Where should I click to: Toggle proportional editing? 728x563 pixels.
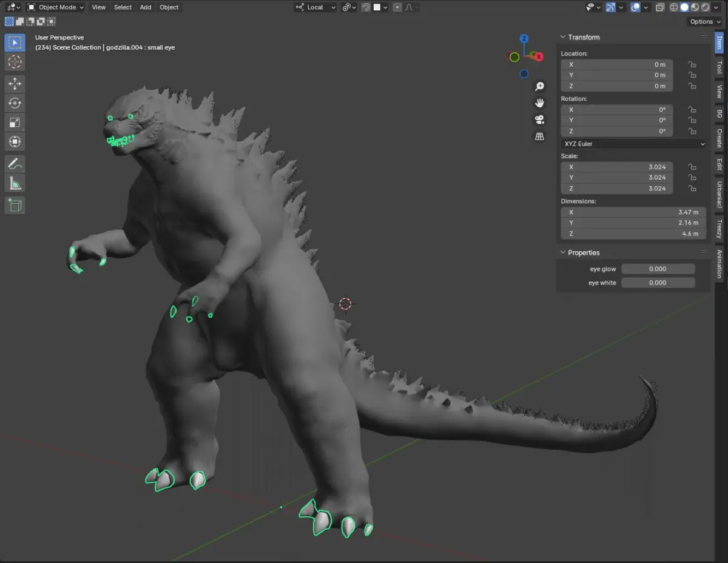point(397,7)
